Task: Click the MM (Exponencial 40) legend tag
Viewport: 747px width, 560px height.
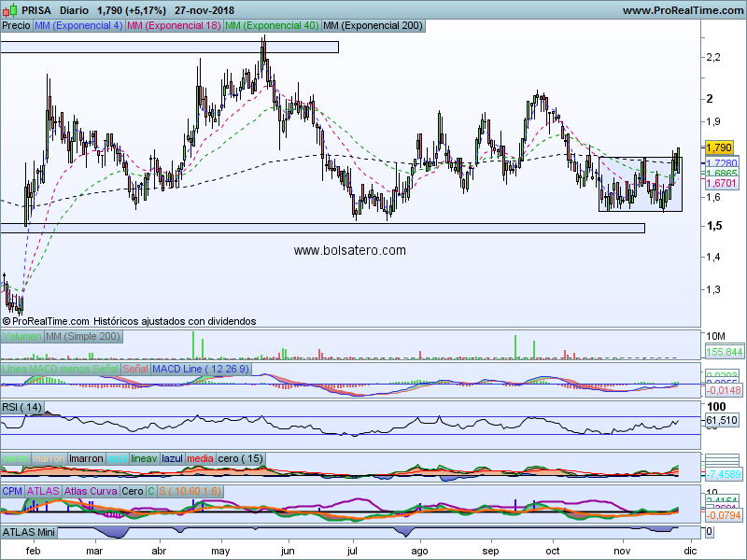Action: tap(272, 26)
